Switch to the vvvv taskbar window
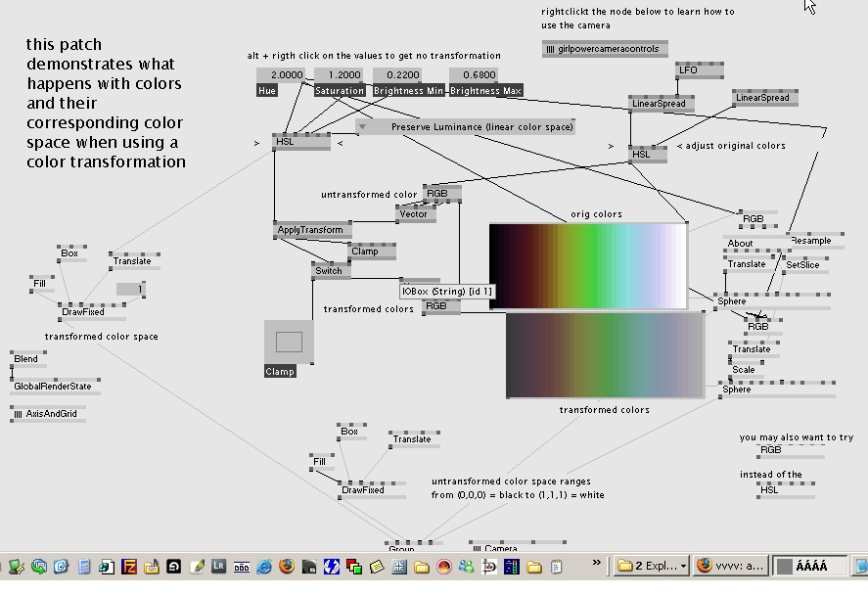 pos(730,567)
